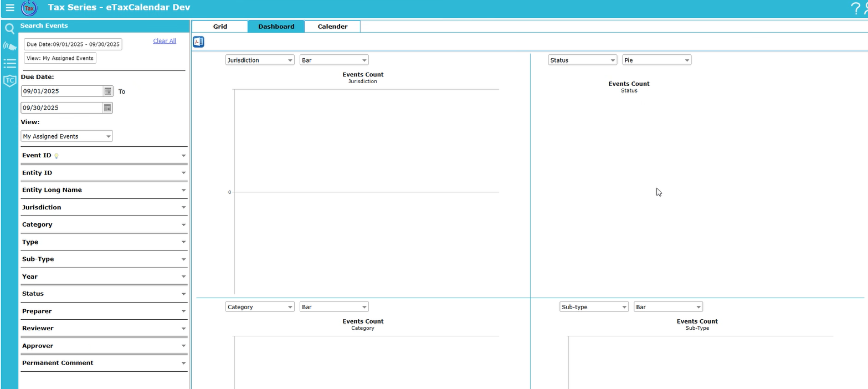Open the broadcast alerts sidebar icon
Viewport: 868px width, 389px height.
tap(9, 46)
